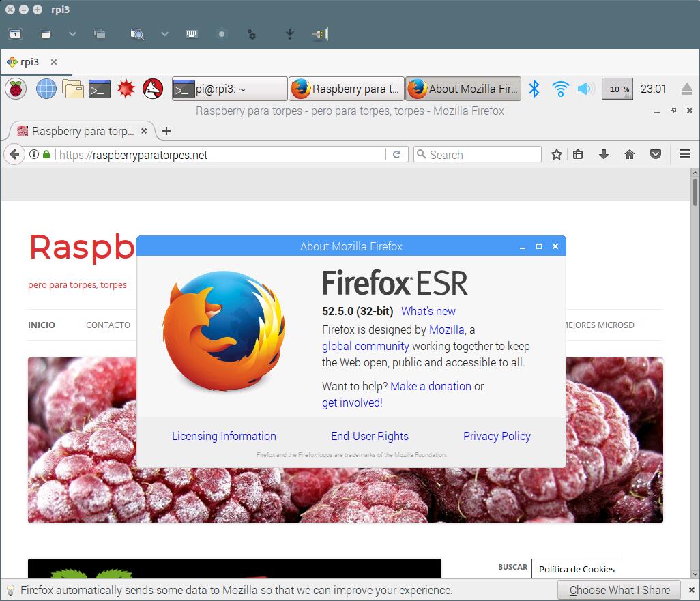Click the Bluetooth tray icon
This screenshot has width=700, height=601.
[535, 89]
